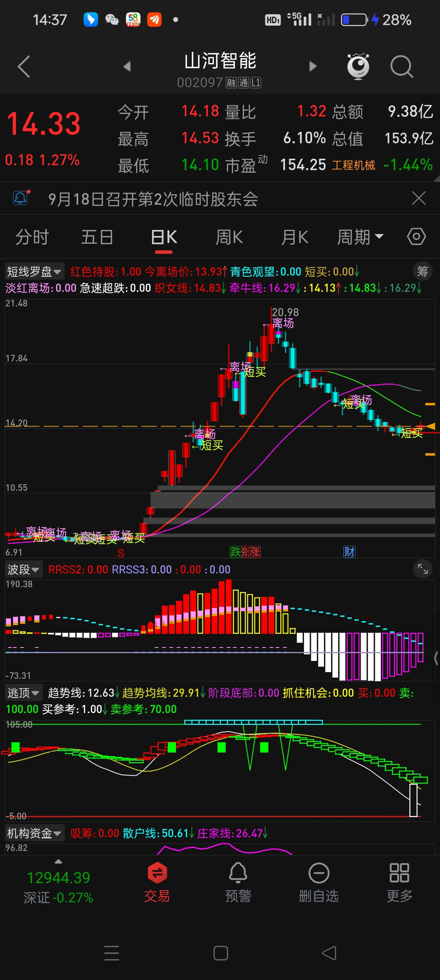Tap the 总值 153.9亿 value
Screen dimensions: 440x980
point(409,138)
